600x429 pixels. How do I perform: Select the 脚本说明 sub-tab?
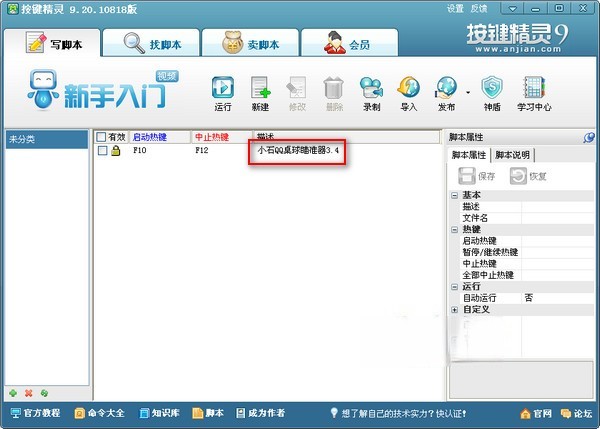[x=512, y=155]
